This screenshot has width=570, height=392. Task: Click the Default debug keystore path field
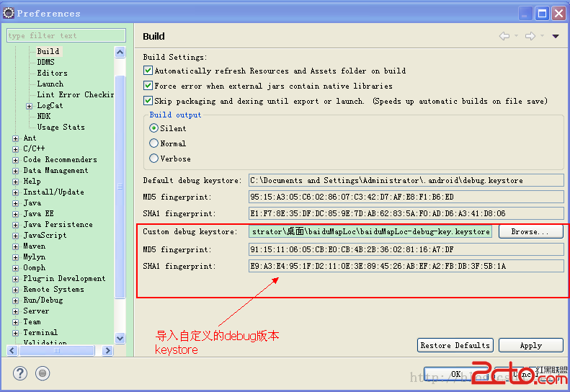pos(406,180)
